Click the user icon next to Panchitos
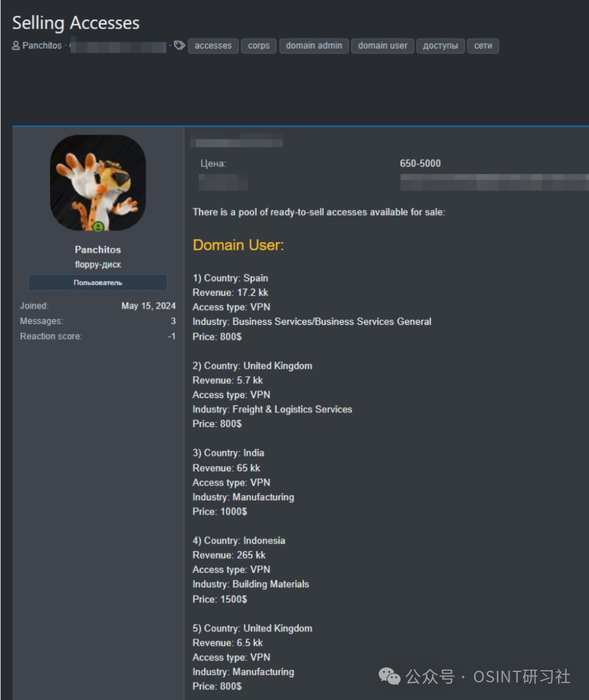This screenshot has width=589, height=700. [16, 46]
